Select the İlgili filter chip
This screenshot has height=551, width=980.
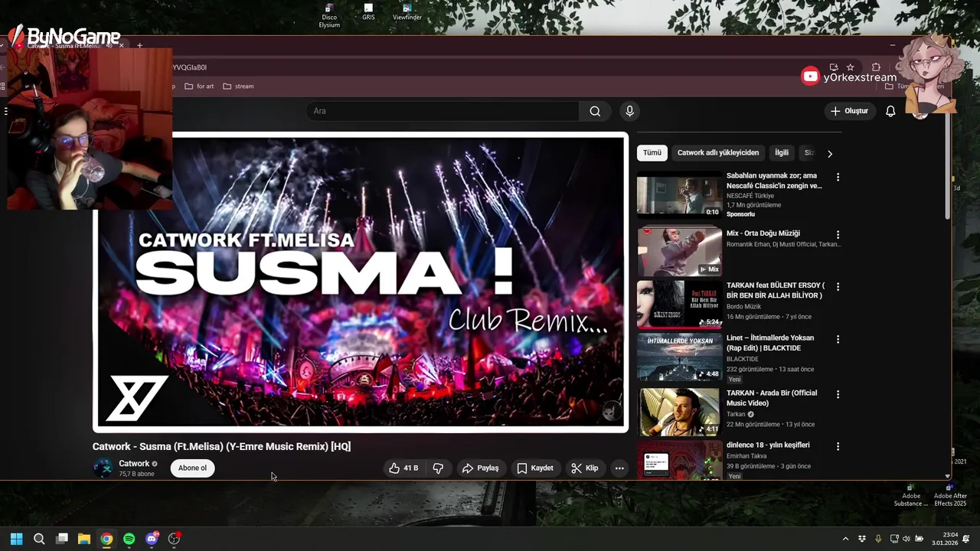pyautogui.click(x=782, y=153)
